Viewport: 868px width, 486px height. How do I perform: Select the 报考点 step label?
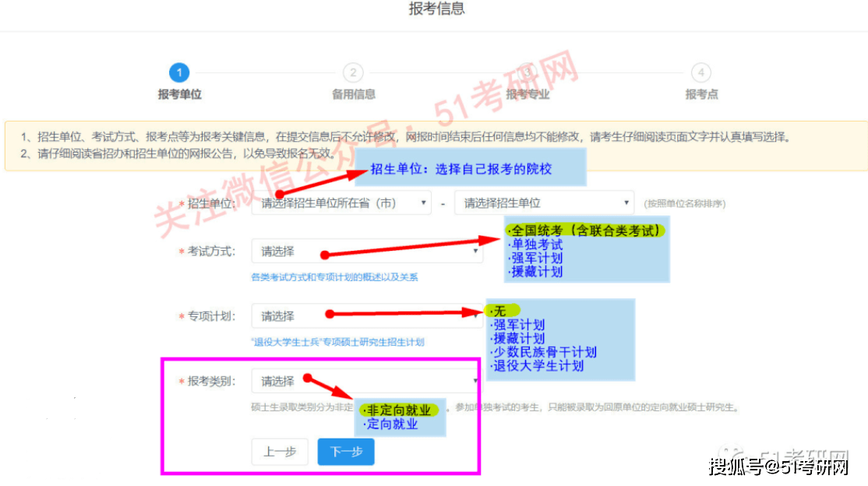(701, 95)
